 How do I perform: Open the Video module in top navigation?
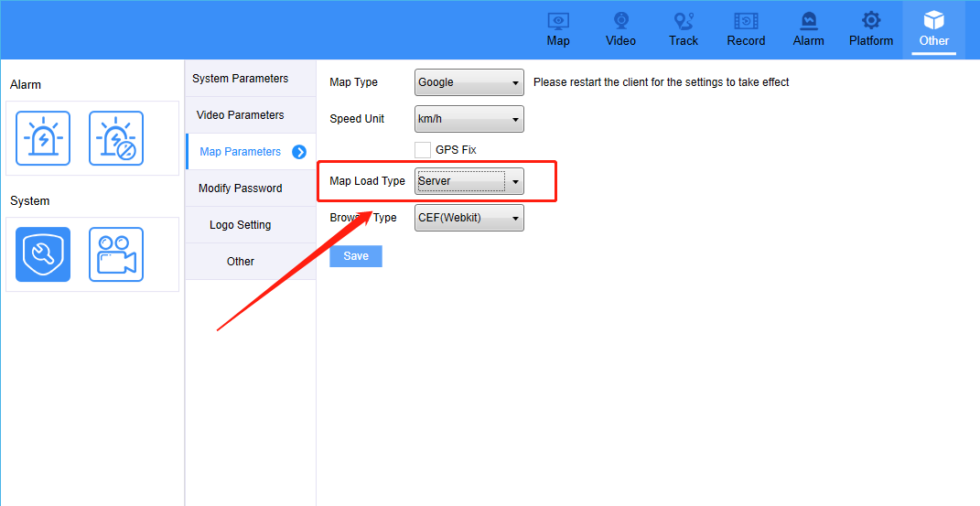point(620,29)
